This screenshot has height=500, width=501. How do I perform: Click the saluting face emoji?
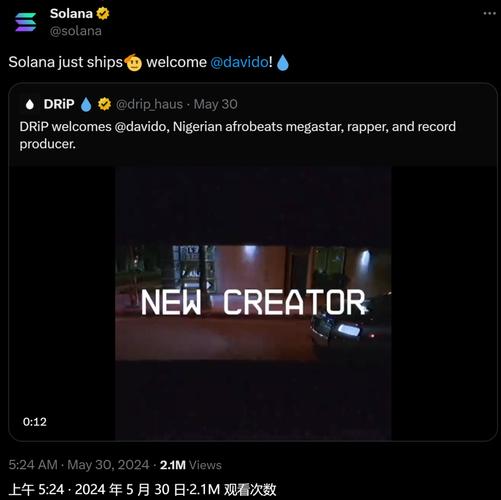133,62
